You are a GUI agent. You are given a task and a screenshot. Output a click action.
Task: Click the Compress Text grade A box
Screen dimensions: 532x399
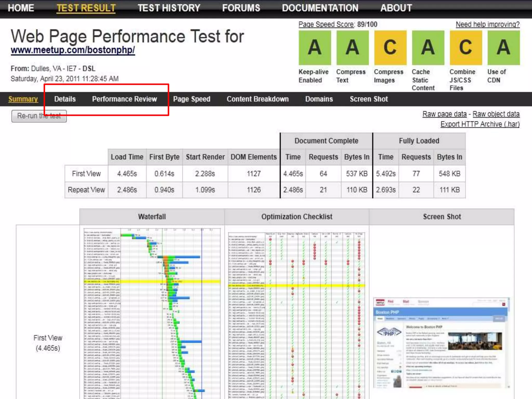pos(353,48)
